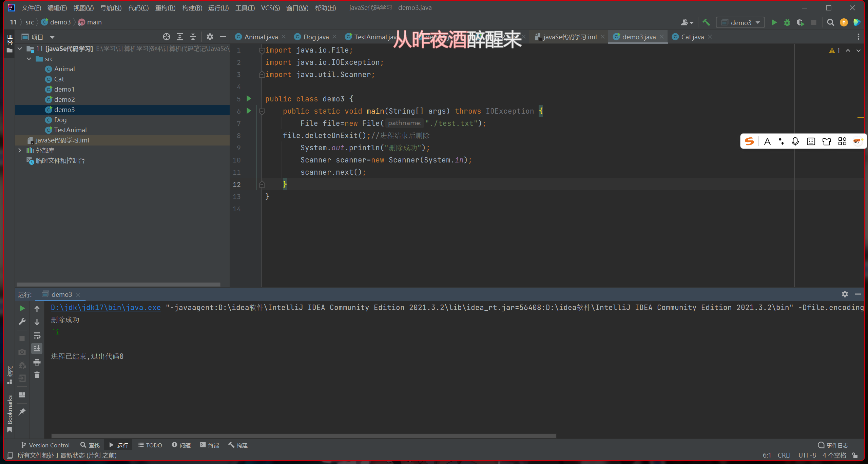The width and height of the screenshot is (868, 464).
Task: Close the demo3.java editor tab
Action: tap(662, 37)
